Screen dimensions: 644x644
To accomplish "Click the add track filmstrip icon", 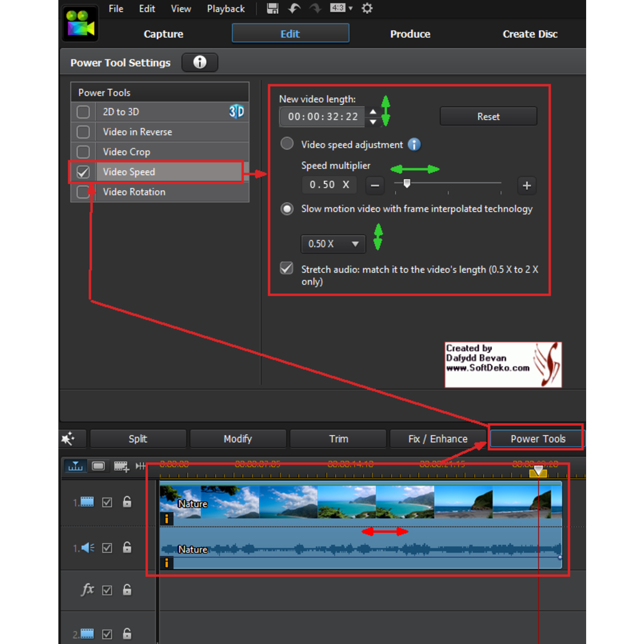I will 121,466.
